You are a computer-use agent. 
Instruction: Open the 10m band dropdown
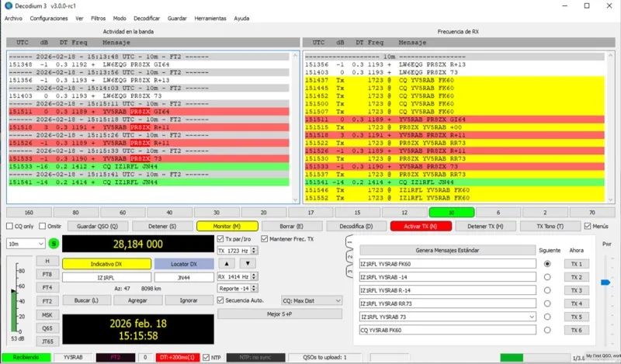26,243
